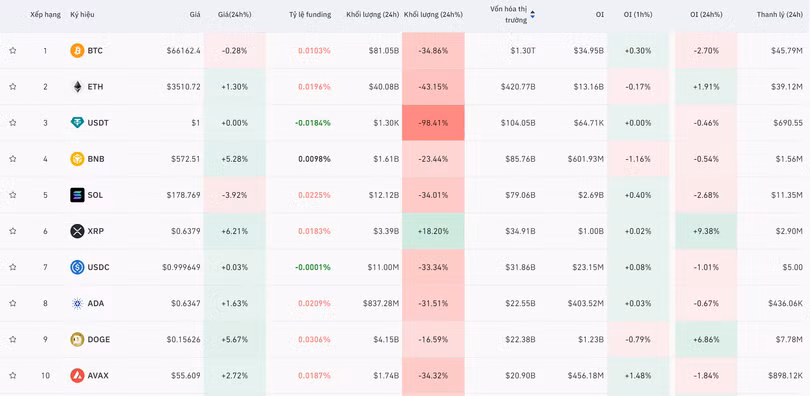Sort by OI (1h%) header
Screen dimensions: 810x396
pyautogui.click(x=638, y=15)
